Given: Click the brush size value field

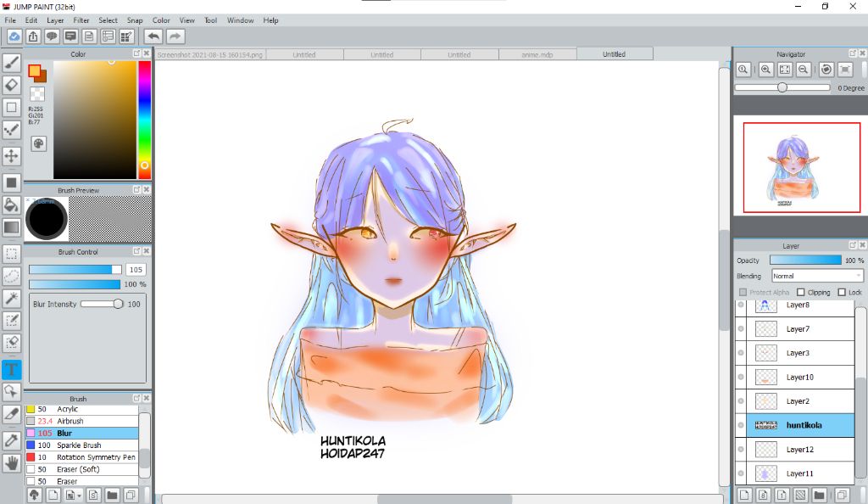Looking at the screenshot, I should 136,270.
